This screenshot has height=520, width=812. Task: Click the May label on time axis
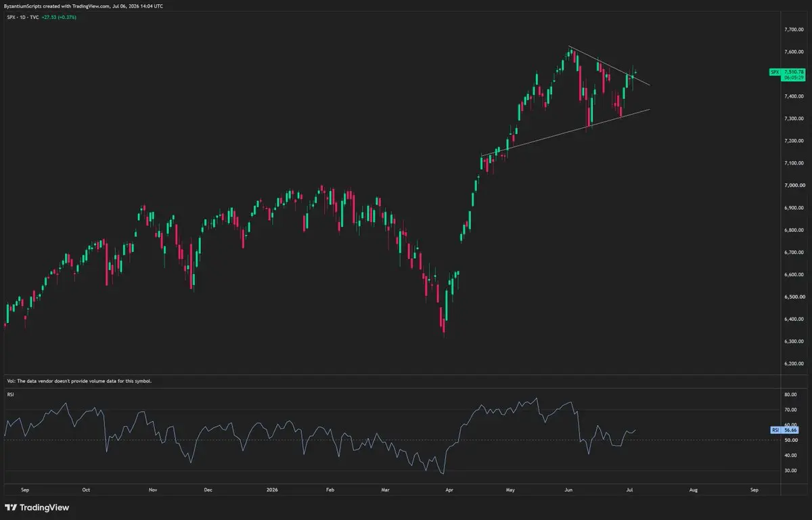(x=510, y=489)
